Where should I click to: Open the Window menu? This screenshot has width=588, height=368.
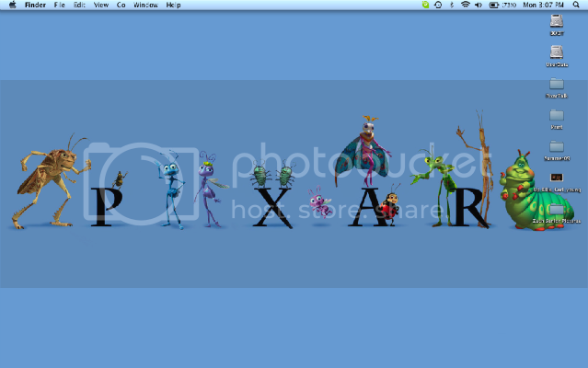(144, 6)
